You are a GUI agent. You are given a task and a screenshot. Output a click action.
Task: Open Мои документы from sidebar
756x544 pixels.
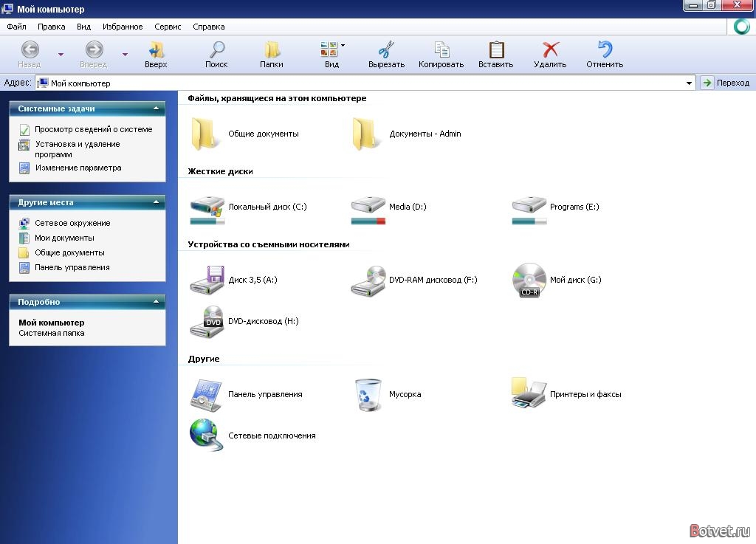tap(64, 238)
